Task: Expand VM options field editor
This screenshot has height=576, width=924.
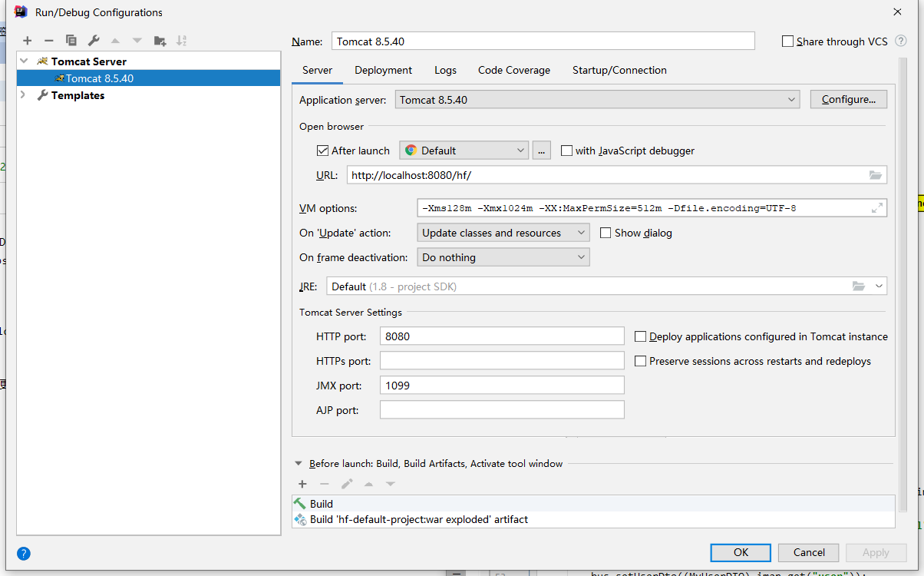Action: point(877,208)
